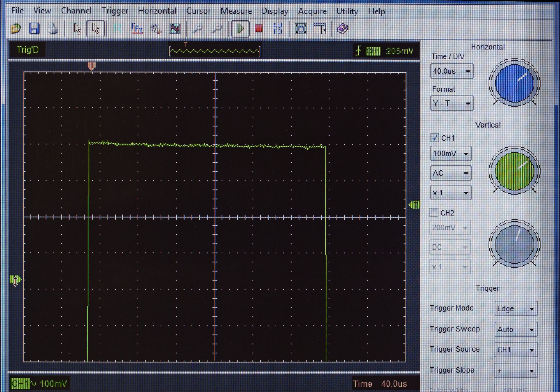Viewport: 560px width, 392px height.
Task: Click the green CH1 vertical knob
Action: point(514,171)
